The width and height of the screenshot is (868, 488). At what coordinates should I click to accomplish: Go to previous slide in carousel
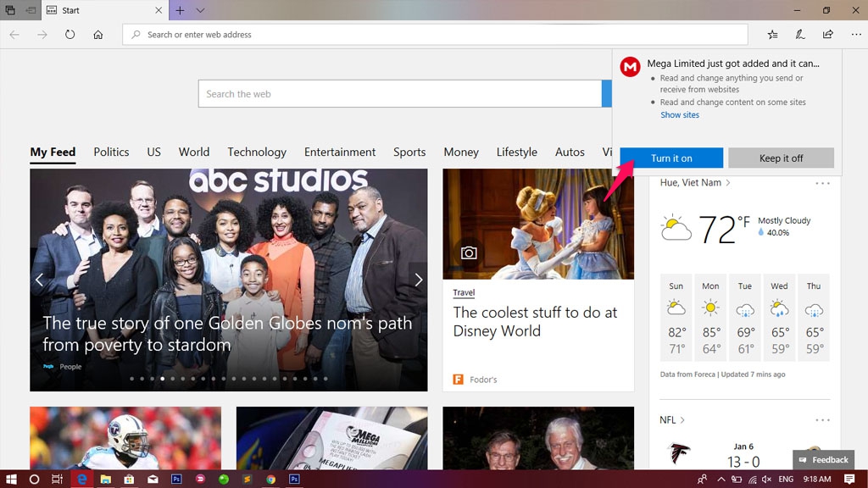[39, 280]
